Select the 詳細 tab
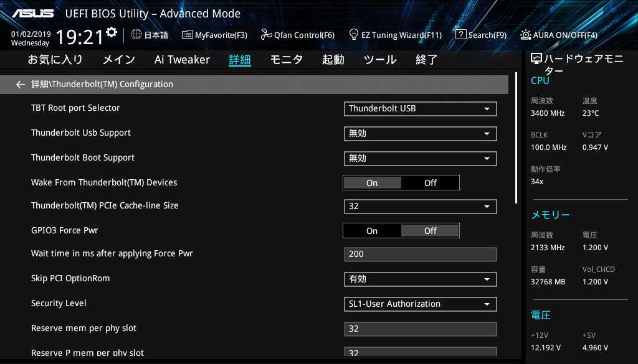Screen dimensions: 638x364 pyautogui.click(x=240, y=60)
